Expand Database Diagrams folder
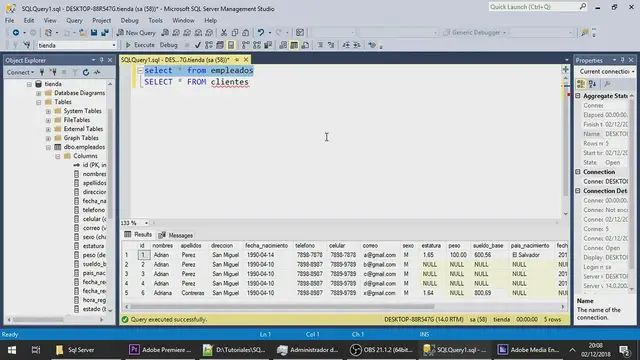640x360 pixels. pos(39,93)
